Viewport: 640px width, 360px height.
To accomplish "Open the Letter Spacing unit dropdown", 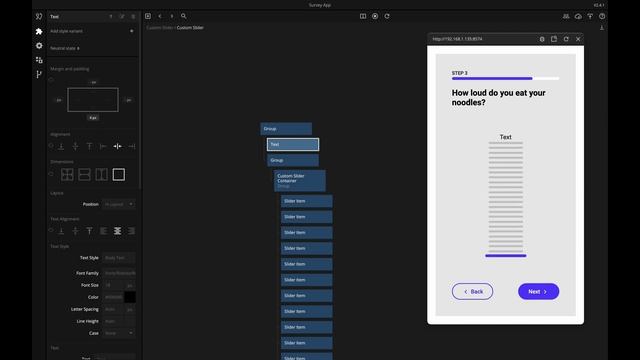I will [130, 309].
